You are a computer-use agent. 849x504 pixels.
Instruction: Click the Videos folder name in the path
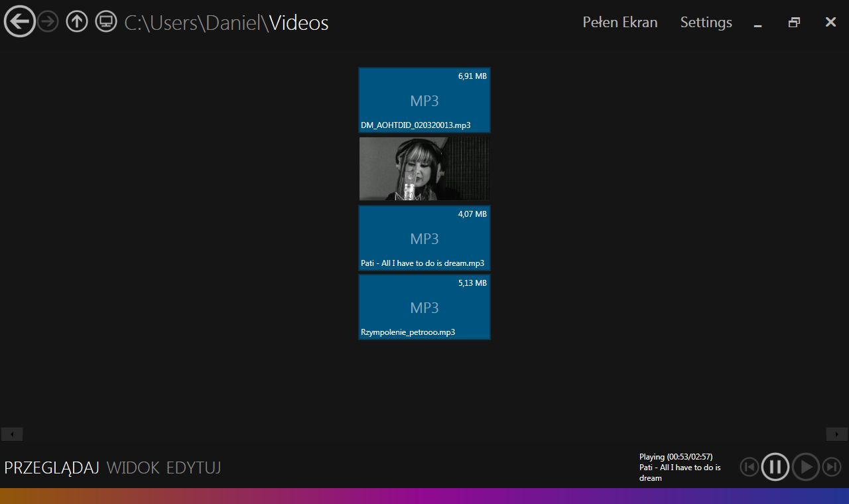tap(299, 23)
